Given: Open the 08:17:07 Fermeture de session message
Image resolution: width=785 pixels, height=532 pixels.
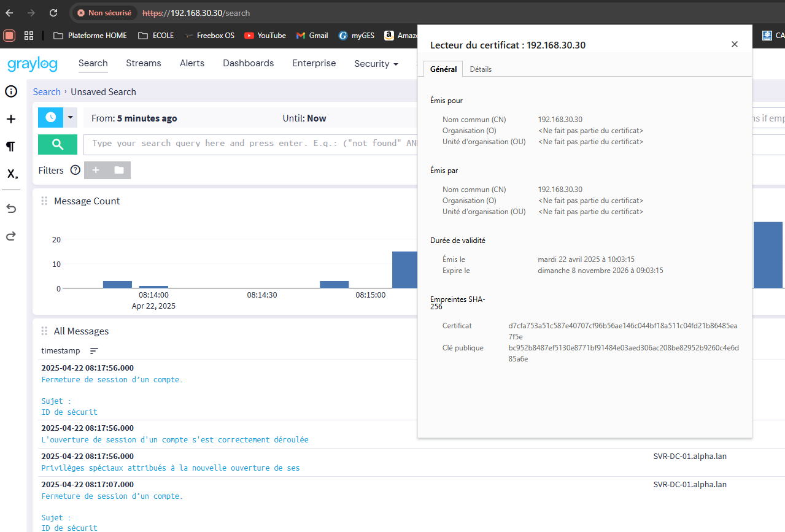Looking at the screenshot, I should coord(112,496).
